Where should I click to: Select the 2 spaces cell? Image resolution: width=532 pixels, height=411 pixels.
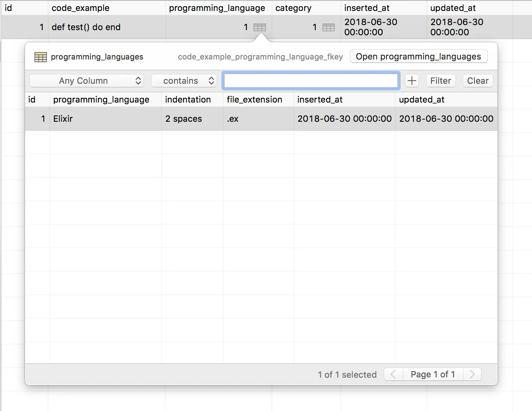click(192, 119)
